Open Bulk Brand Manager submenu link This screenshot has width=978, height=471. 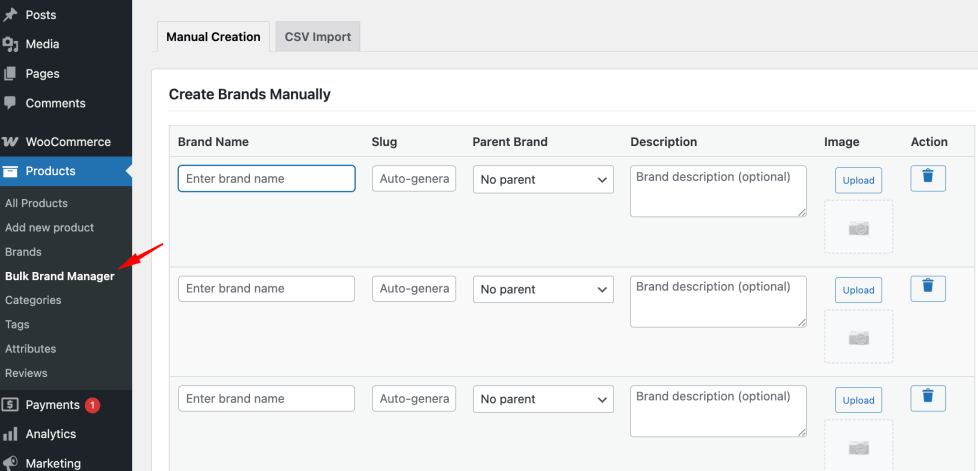[60, 276]
